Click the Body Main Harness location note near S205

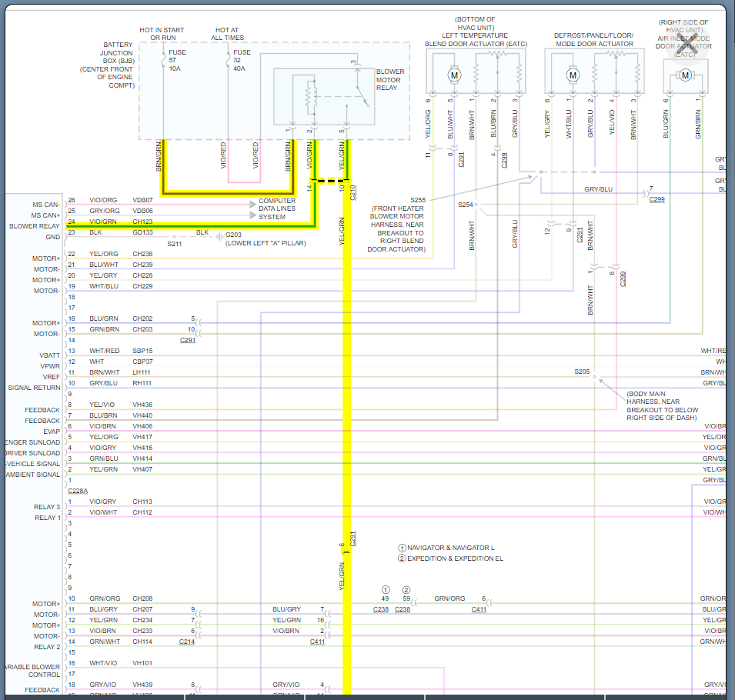[663, 405]
